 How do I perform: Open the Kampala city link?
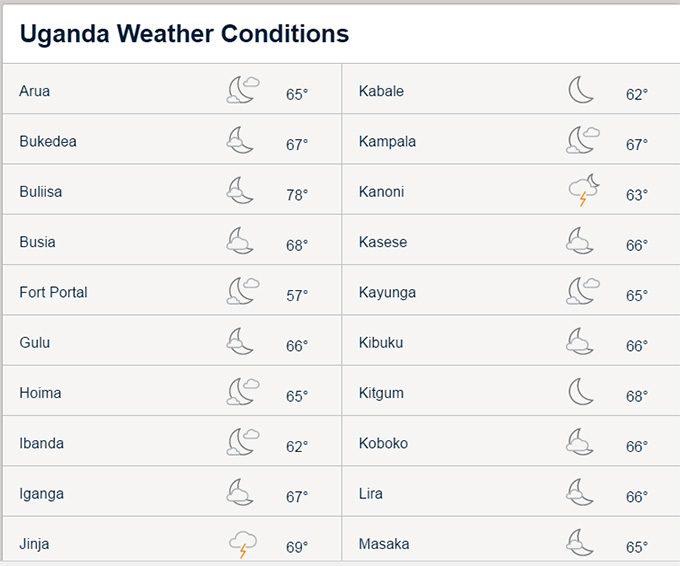387,141
